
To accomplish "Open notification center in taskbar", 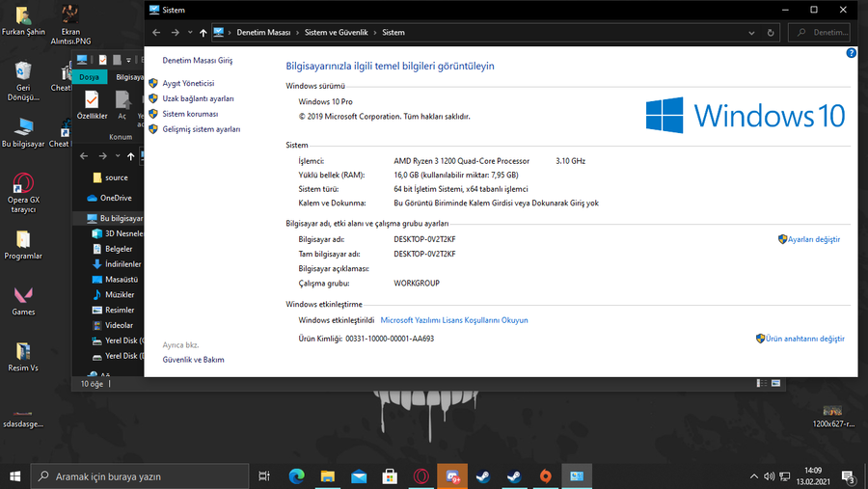I will point(849,476).
